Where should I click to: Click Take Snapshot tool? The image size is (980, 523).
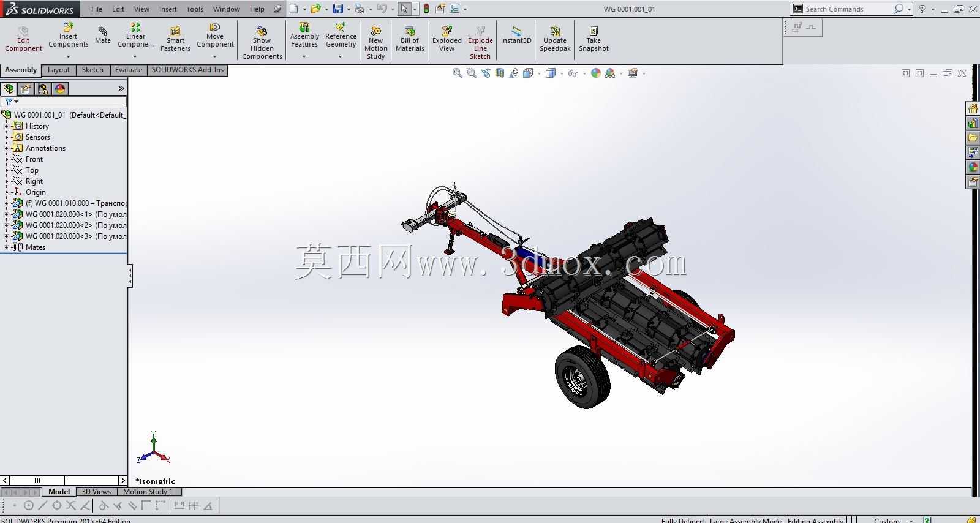[x=594, y=39]
